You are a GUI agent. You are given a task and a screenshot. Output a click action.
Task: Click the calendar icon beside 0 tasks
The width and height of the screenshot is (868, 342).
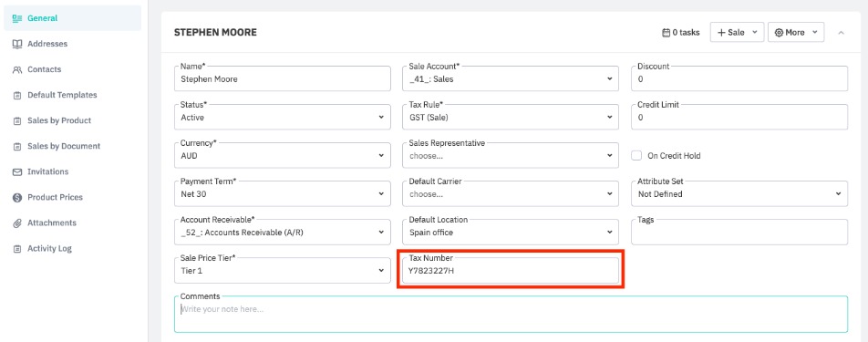click(666, 33)
